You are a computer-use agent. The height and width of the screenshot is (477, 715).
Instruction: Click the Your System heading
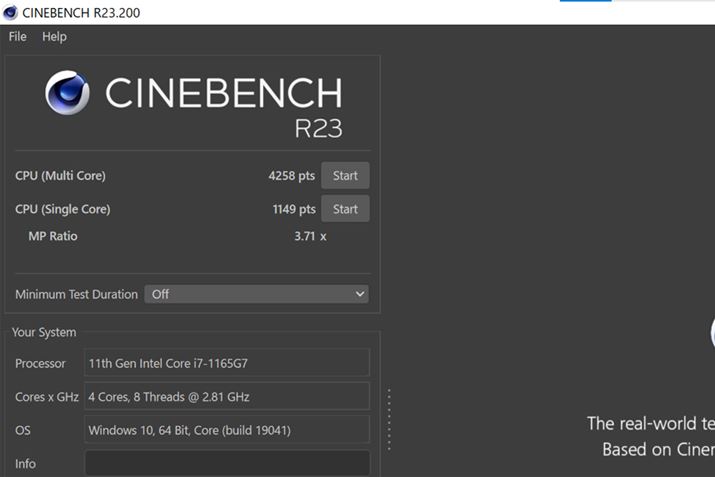44,332
